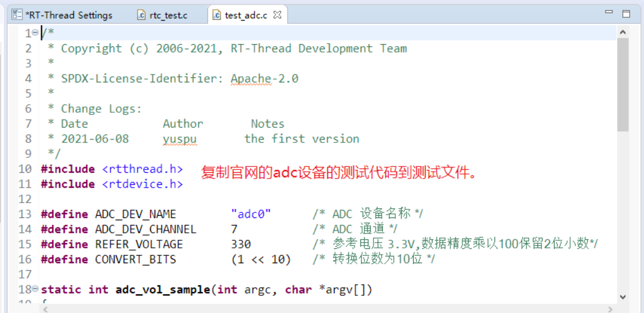The image size is (644, 313).
Task: Click the RT-Thread Settings tab icon
Action: [17, 15]
